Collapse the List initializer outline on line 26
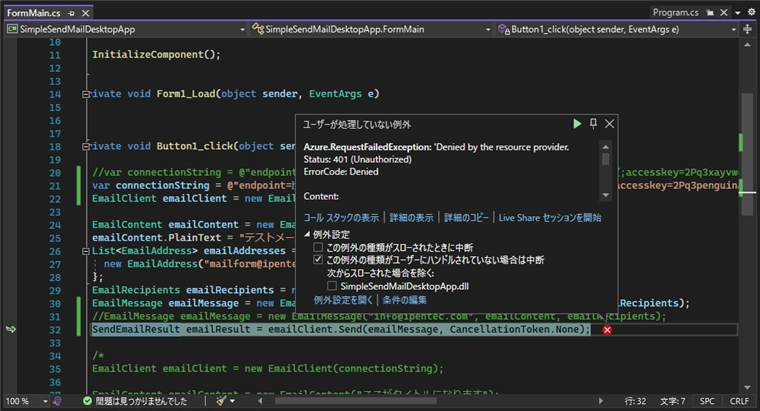Image resolution: width=760 pixels, height=411 pixels. point(85,251)
